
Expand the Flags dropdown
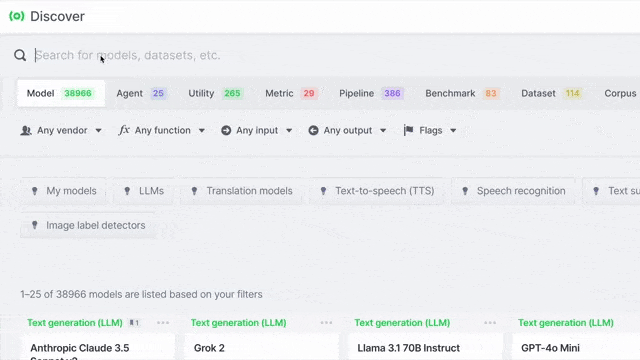tap(430, 131)
